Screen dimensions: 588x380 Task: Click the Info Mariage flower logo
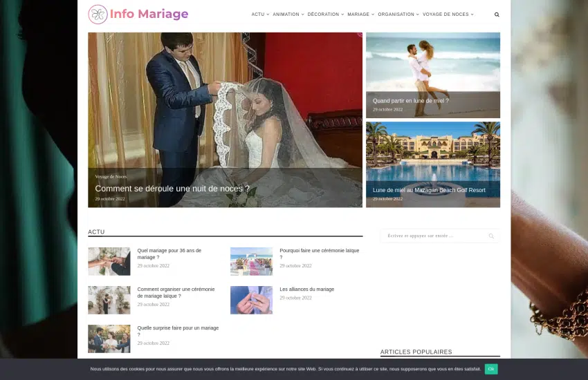pos(98,15)
